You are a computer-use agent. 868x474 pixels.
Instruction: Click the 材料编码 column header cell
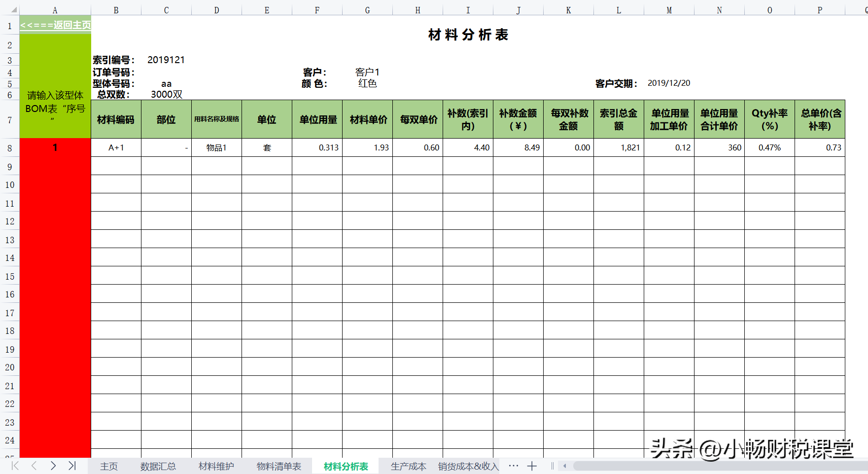coord(116,119)
